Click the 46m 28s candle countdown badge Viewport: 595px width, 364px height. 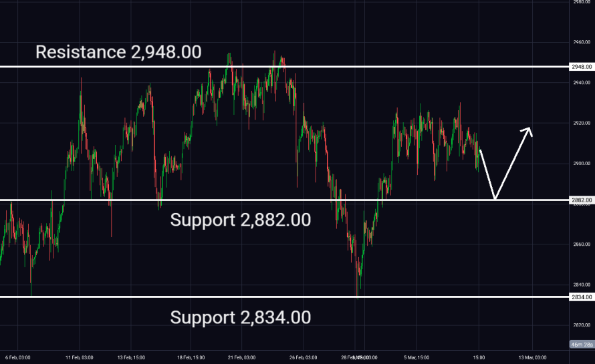tap(581, 345)
